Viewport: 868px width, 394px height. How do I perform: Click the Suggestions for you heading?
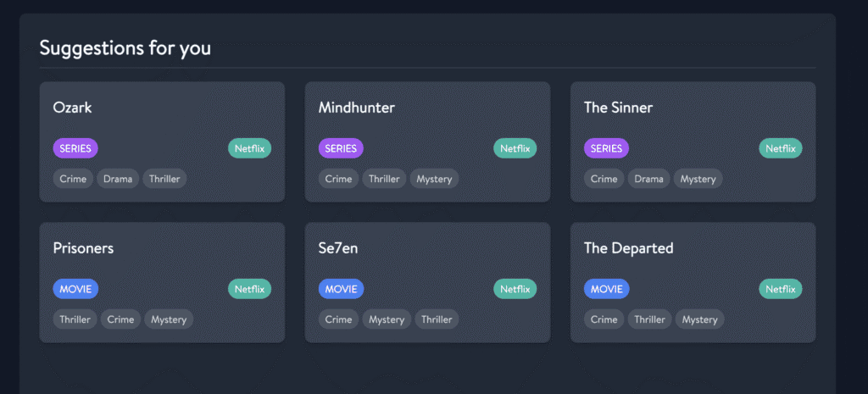(125, 48)
